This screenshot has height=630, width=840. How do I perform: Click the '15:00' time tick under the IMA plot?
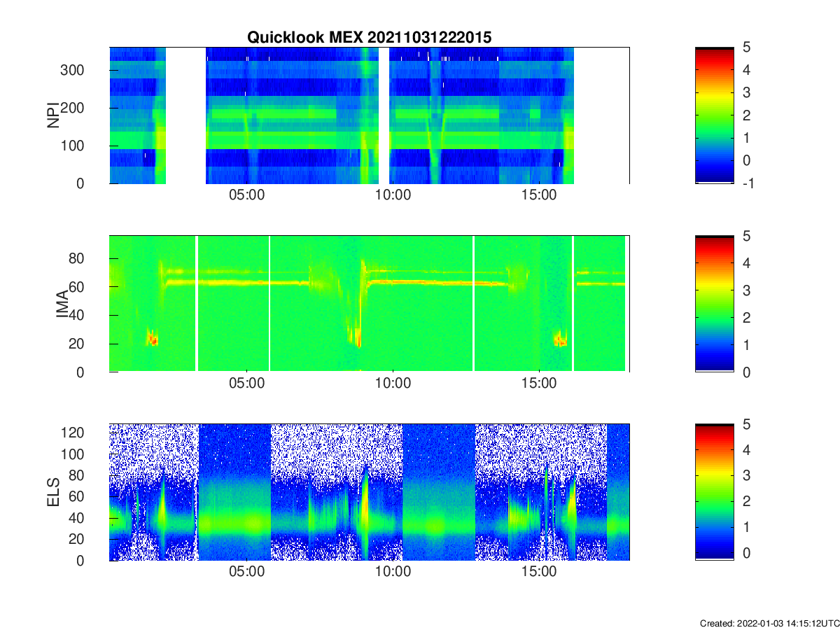click(539, 384)
